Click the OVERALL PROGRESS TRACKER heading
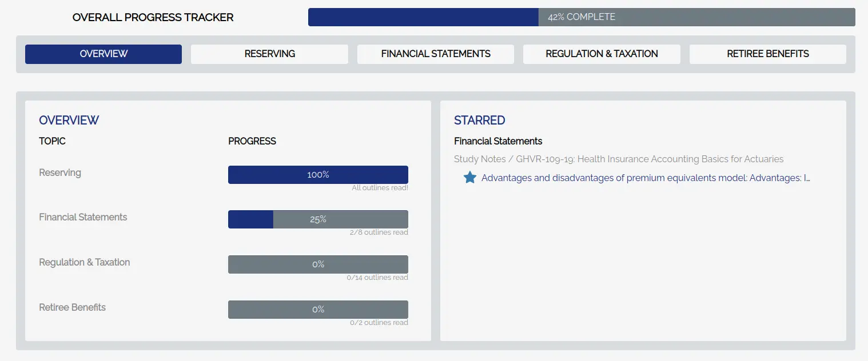 pos(153,17)
